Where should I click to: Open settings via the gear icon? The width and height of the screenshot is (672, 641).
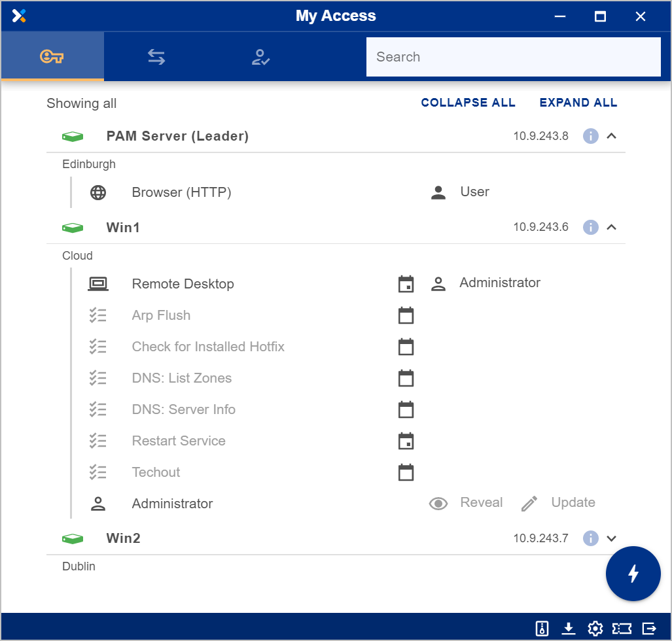click(595, 628)
